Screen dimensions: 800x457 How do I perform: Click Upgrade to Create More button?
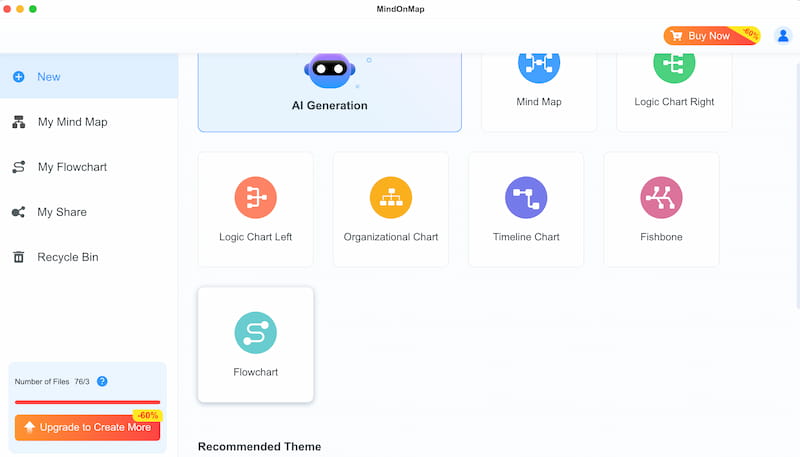[87, 427]
